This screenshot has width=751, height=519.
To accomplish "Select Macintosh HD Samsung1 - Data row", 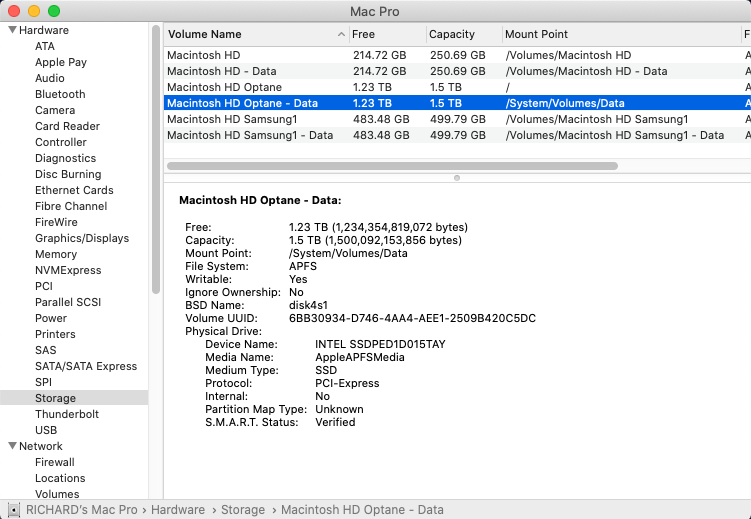I will (x=457, y=135).
